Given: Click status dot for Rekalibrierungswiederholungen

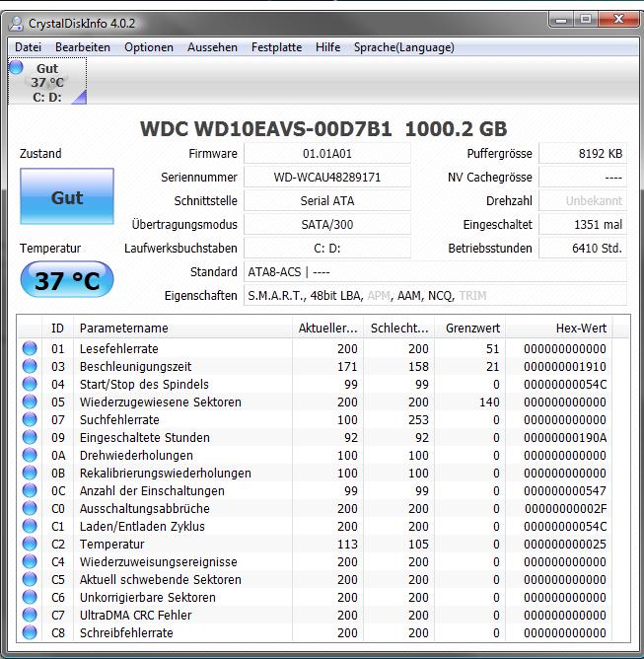Looking at the screenshot, I should 30,473.
